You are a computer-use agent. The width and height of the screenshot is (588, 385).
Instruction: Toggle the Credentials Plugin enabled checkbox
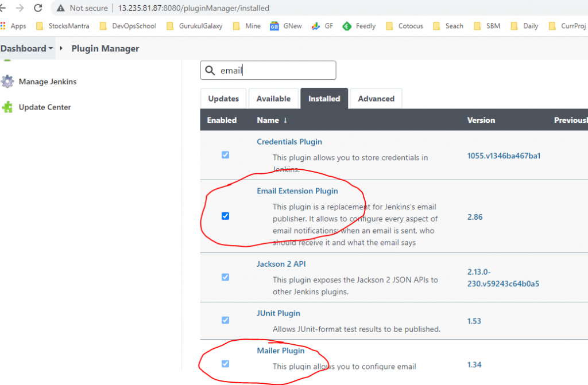(x=225, y=155)
